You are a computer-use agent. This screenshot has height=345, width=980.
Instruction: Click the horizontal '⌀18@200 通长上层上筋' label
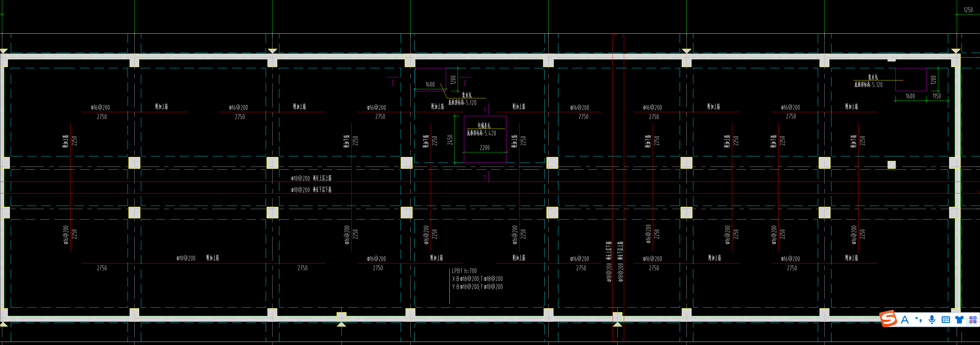pos(311,178)
